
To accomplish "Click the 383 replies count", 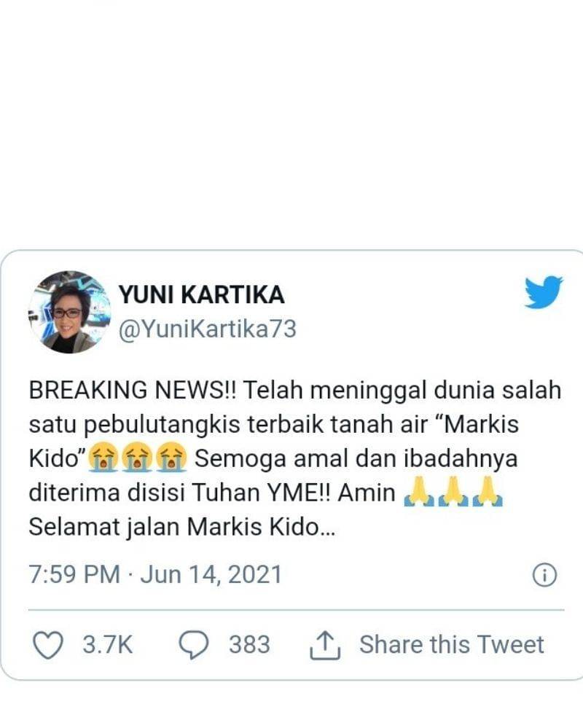I will point(249,644).
